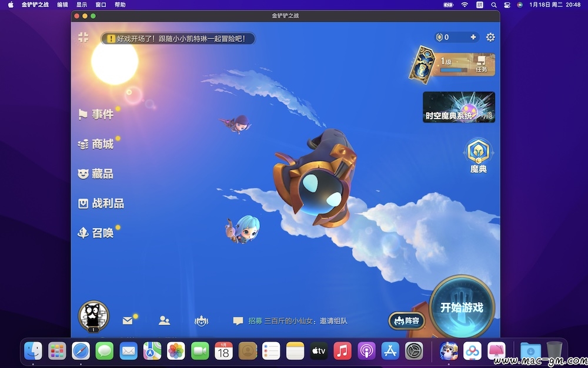
Task: Open Calendar from the Dock
Action: coord(224,351)
